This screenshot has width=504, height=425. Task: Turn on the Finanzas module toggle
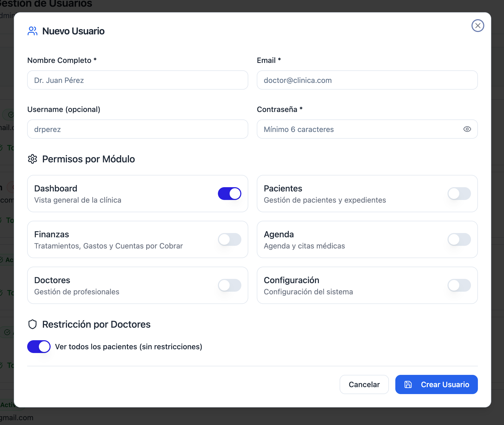(229, 239)
